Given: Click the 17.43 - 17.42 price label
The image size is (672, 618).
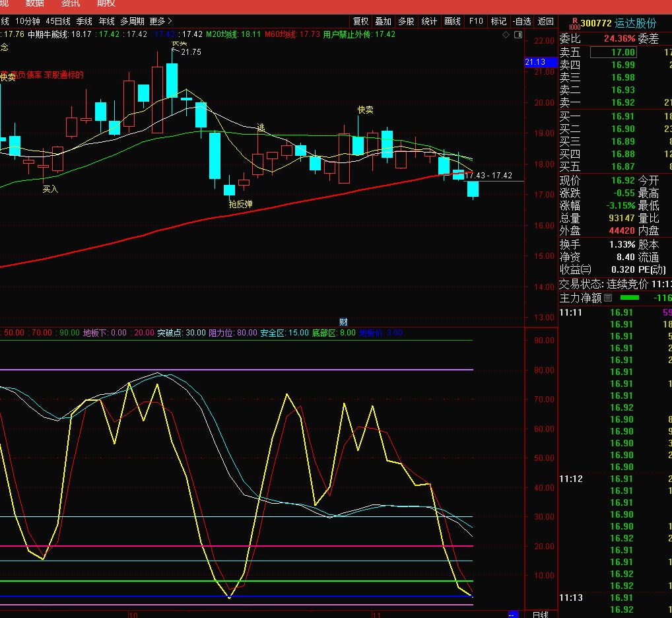Looking at the screenshot, I should coord(488,176).
